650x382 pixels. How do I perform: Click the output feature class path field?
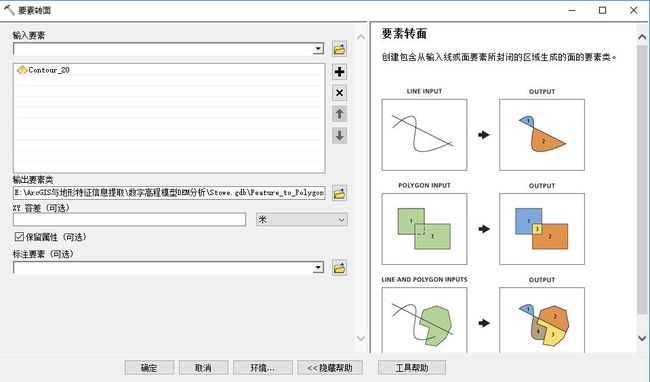(169, 193)
